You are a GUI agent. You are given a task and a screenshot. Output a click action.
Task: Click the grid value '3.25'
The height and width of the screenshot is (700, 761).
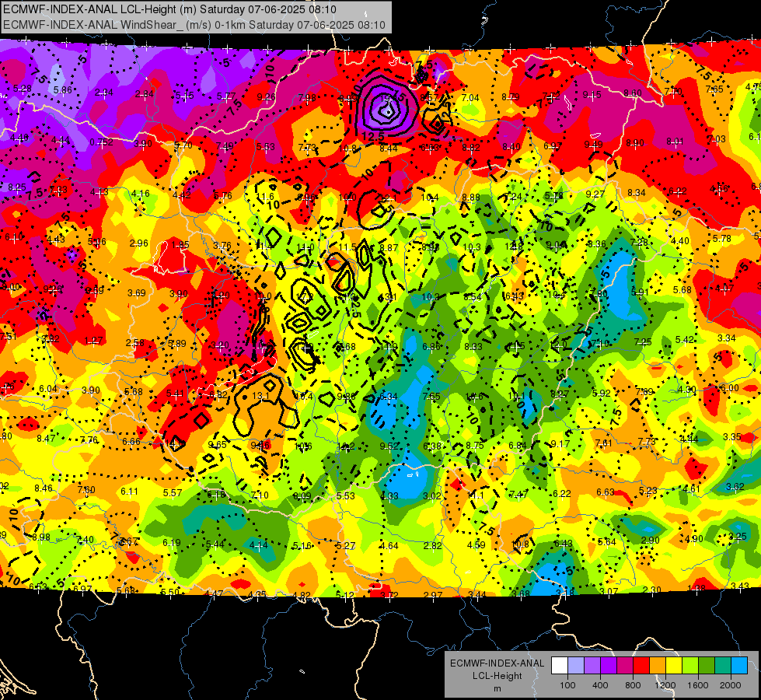click(x=738, y=537)
